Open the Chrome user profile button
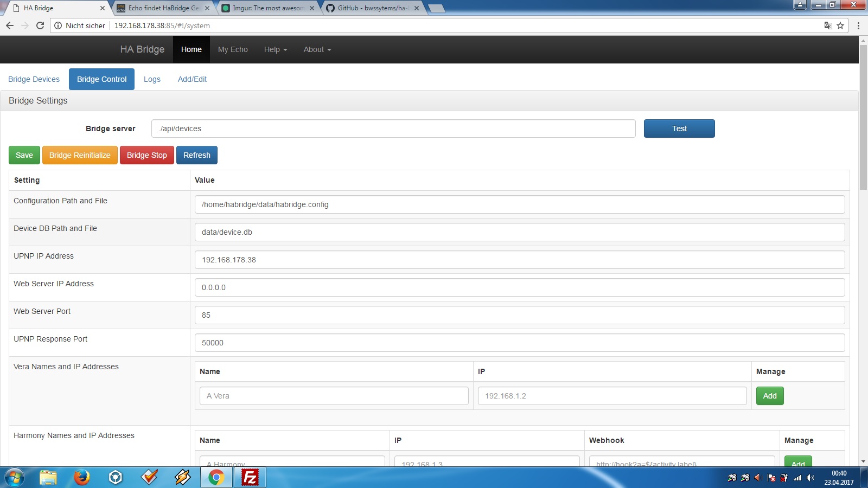This screenshot has width=868, height=488. pos(800,5)
